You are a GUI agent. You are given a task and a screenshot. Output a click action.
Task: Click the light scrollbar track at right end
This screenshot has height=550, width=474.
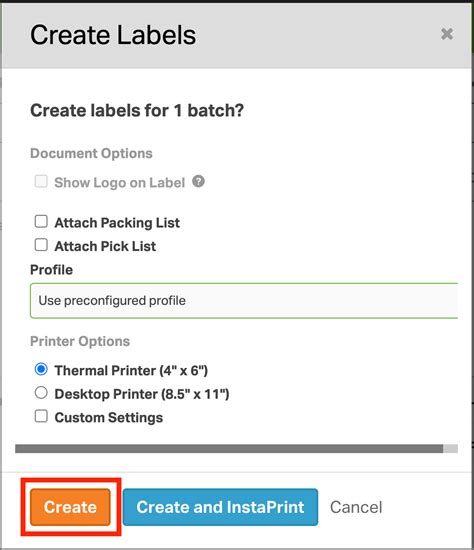click(450, 449)
